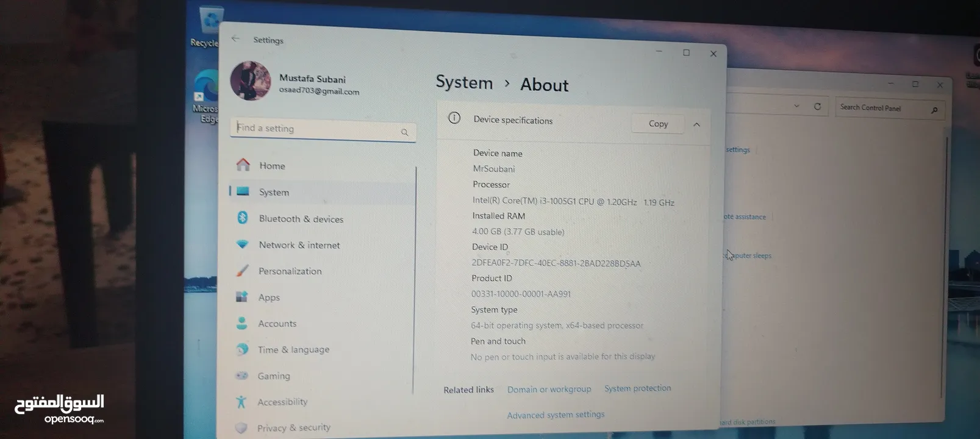The image size is (980, 439).
Task: Click the Privacy & security shield icon
Action: coord(241,428)
